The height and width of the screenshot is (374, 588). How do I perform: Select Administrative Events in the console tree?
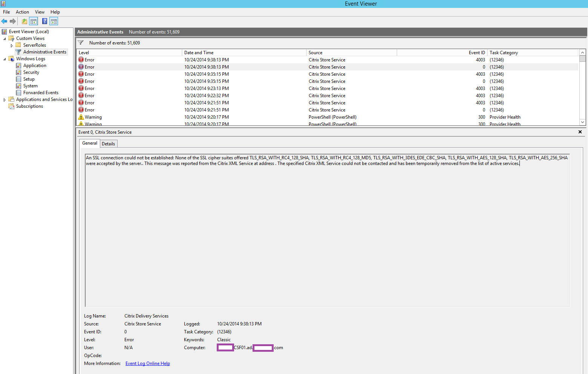point(44,52)
